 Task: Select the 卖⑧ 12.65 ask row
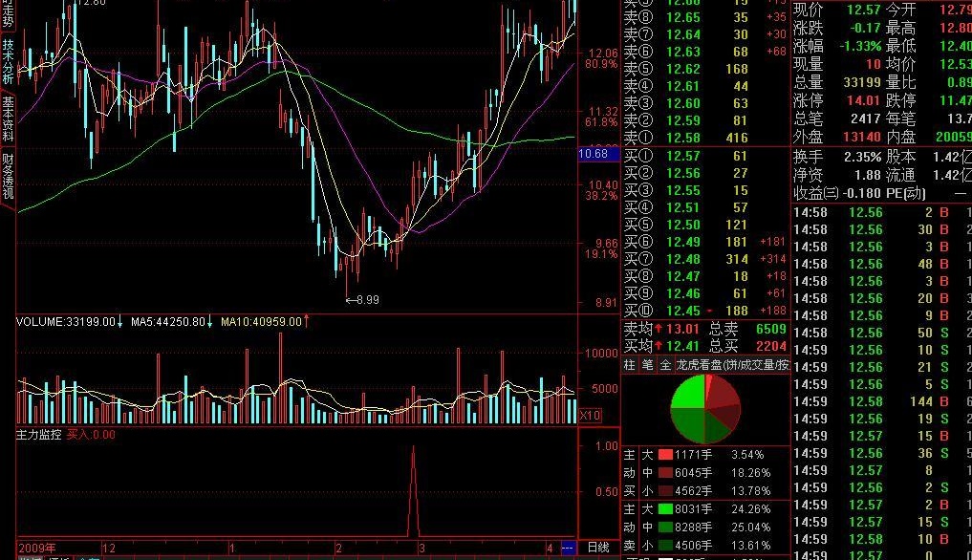705,17
